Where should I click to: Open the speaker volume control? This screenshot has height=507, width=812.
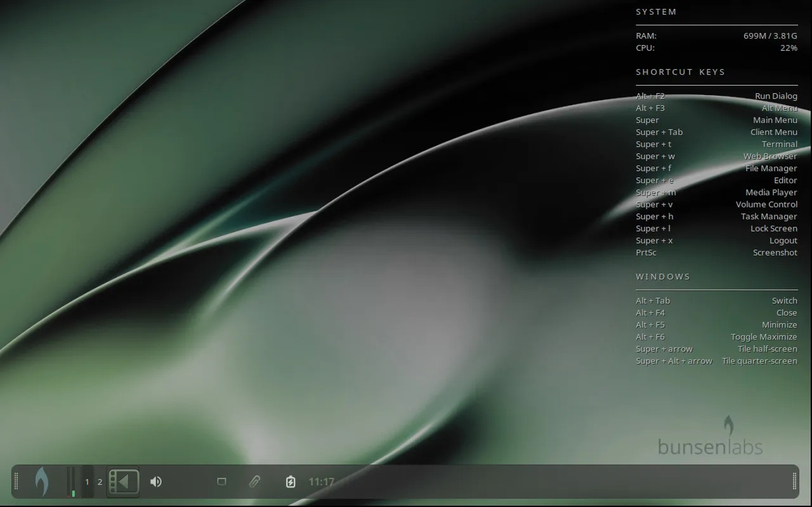click(156, 482)
